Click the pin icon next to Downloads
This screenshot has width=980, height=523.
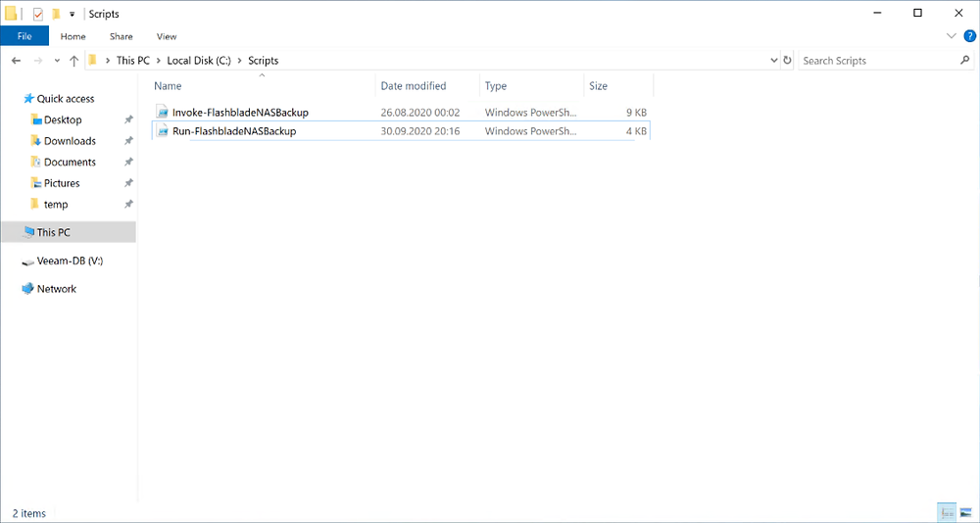pos(128,141)
